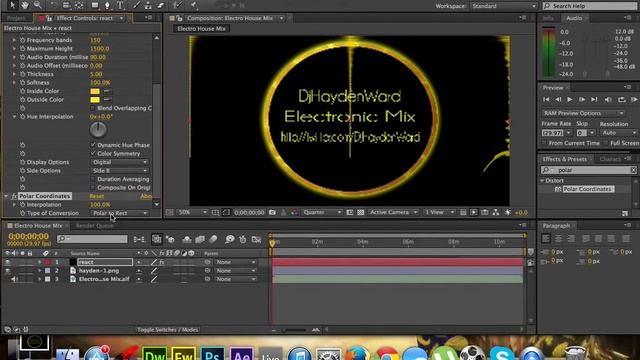Open the Active Camera dropdown
Image resolution: width=640 pixels, height=360 pixels.
coord(393,212)
